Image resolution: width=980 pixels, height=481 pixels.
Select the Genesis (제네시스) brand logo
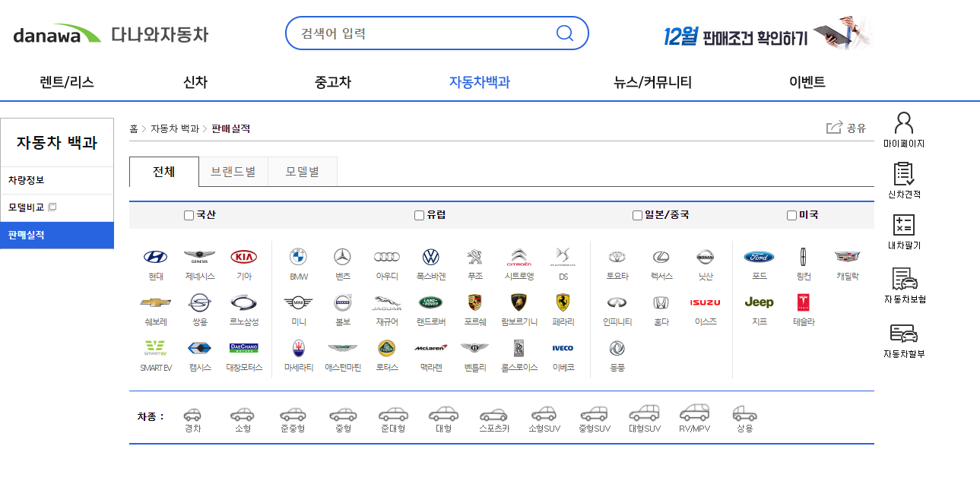[x=200, y=257]
